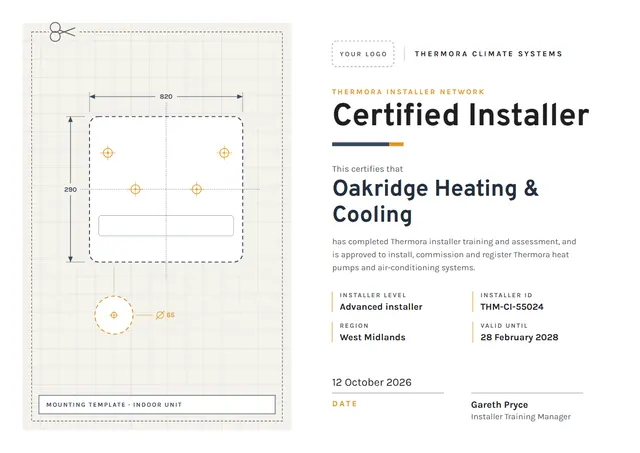640x453 pixels.
Task: Select the Oakridge Heating & Cooling name
Action: 436,201
